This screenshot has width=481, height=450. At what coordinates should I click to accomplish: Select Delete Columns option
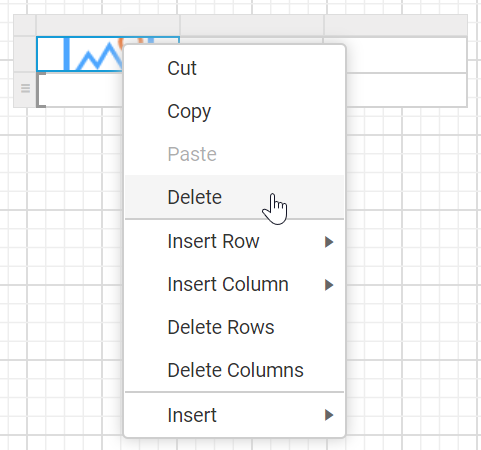234,370
